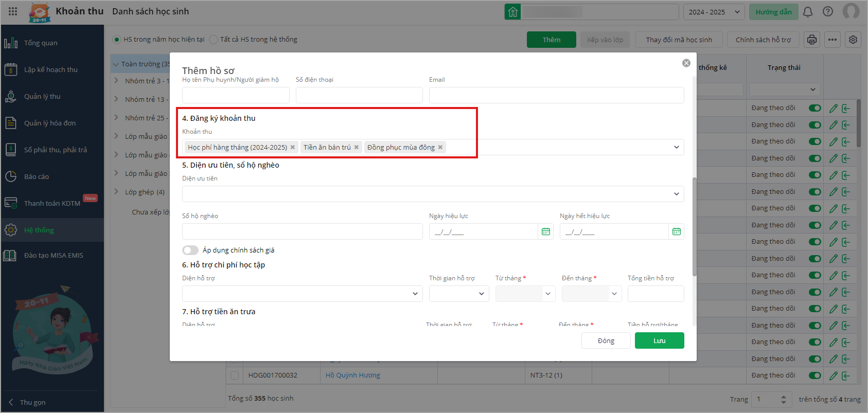Click the exit icon in first Đang theo dõi row

tap(846, 109)
